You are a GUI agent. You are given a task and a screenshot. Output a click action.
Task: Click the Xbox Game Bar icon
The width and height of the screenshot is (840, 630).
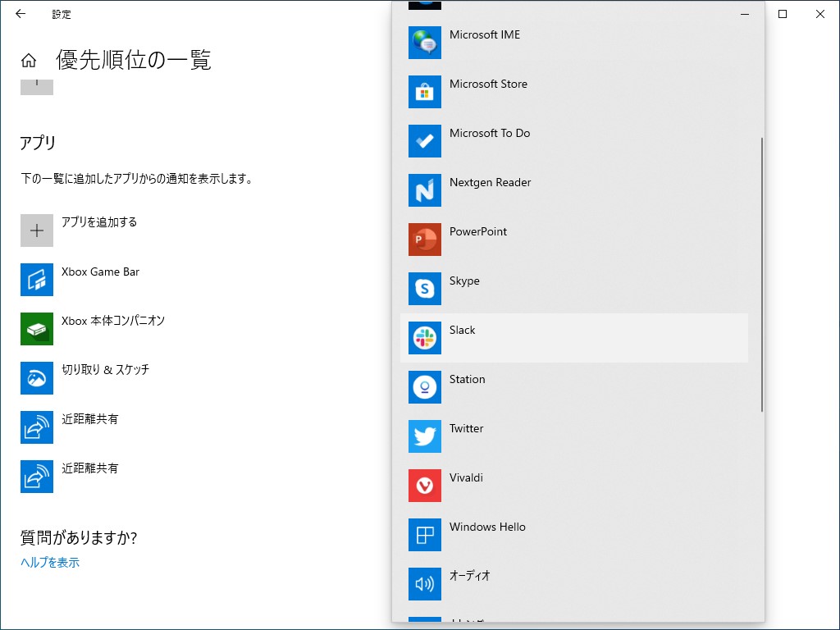pyautogui.click(x=36, y=280)
